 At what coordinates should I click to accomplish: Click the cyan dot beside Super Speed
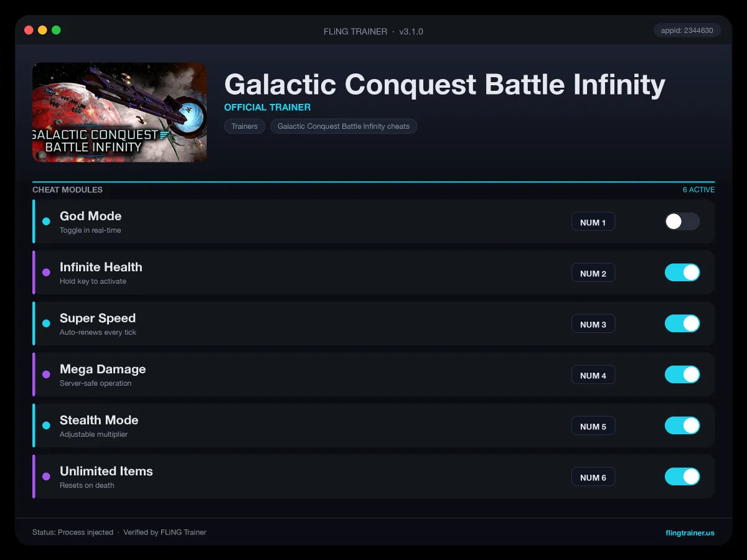46,324
